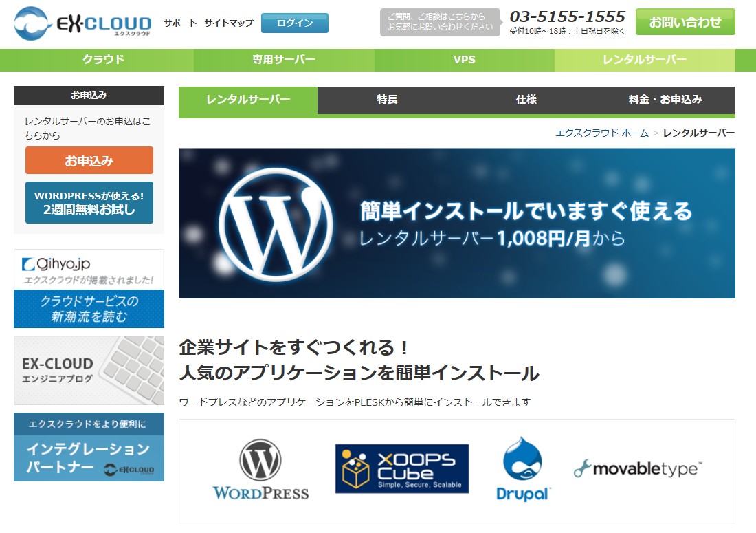Click the orange お申込み button
This screenshot has width=756, height=533.
[x=89, y=161]
